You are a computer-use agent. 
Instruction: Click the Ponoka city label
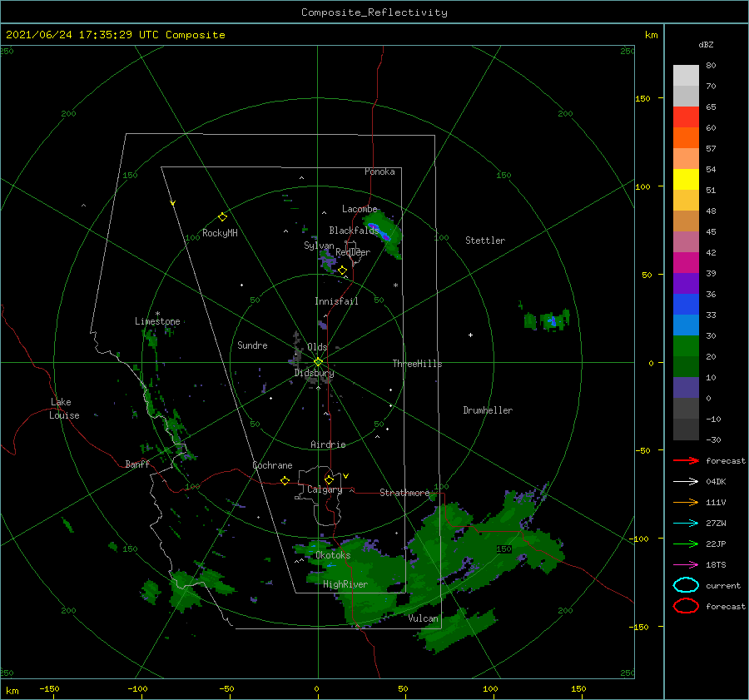379,171
